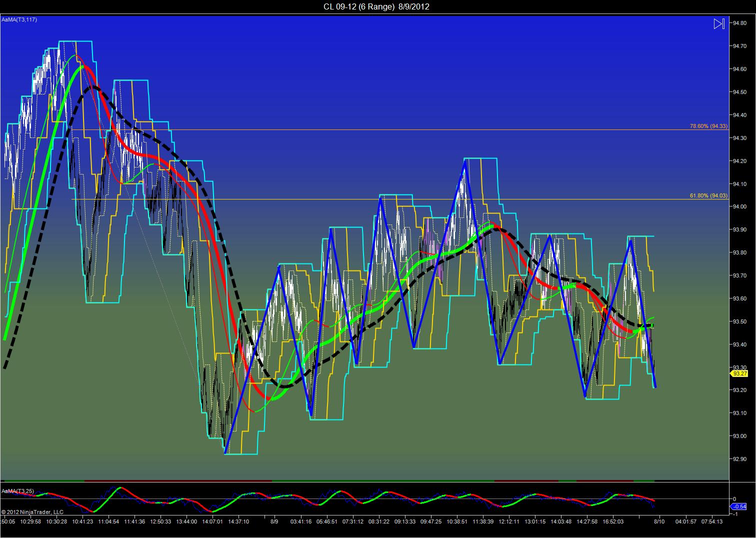The width and height of the screenshot is (756, 538).
Task: Click the 05:46:51 time axis label
Action: tap(326, 521)
